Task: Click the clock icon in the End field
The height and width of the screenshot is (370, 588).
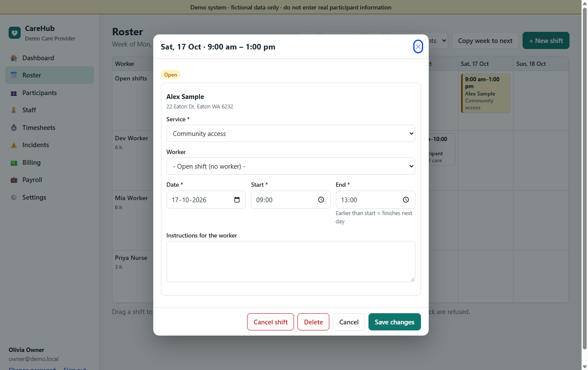Action: click(406, 200)
